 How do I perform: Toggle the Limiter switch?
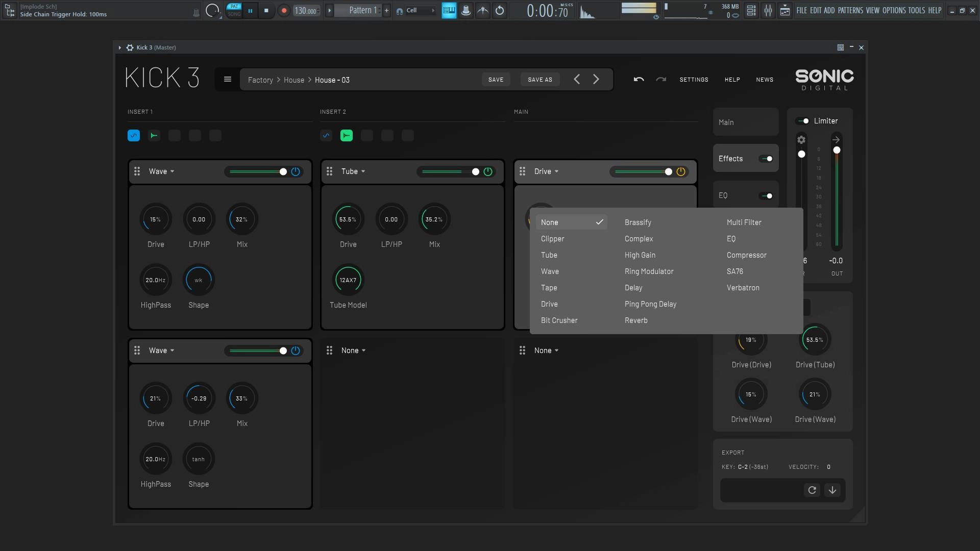802,121
